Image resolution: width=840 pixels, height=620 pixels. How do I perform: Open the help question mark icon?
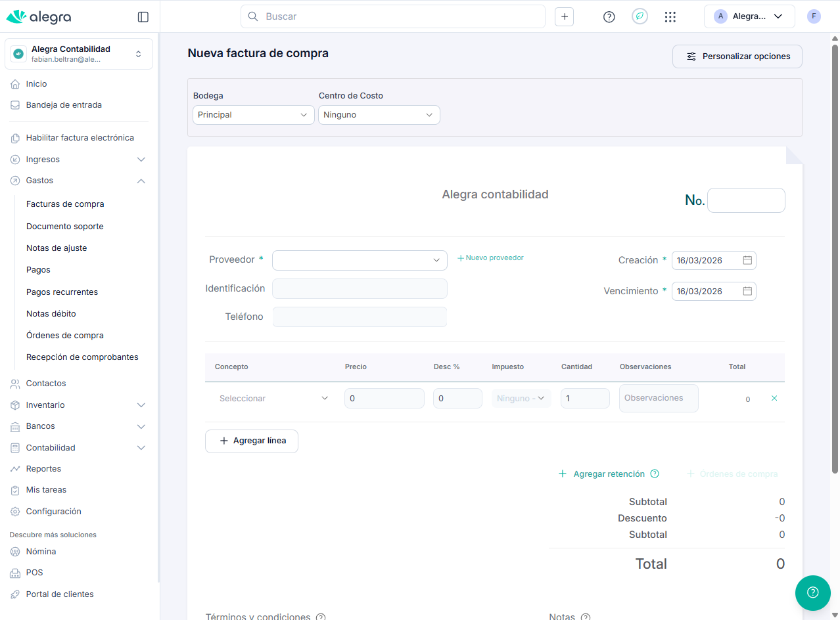click(x=609, y=17)
